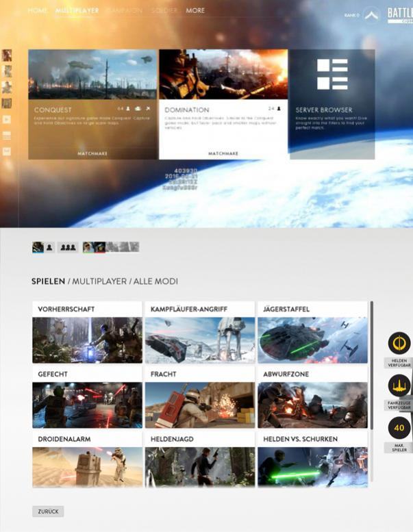This screenshot has width=413, height=532.
Task: Select the HELDENJAGD mode tile
Action: click(x=200, y=459)
